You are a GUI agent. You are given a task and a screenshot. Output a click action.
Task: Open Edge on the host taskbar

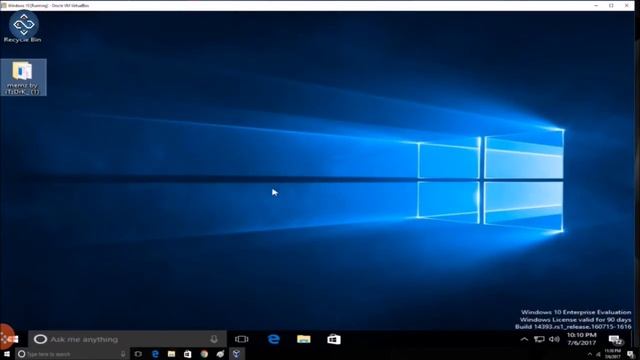pos(155,354)
